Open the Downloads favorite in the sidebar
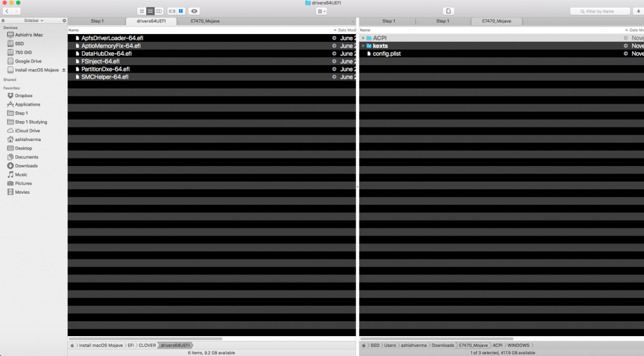This screenshot has height=356, width=644. [22, 166]
